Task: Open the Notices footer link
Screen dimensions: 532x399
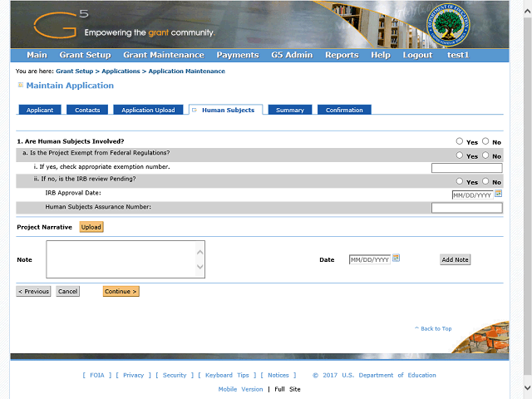Action: (x=278, y=375)
